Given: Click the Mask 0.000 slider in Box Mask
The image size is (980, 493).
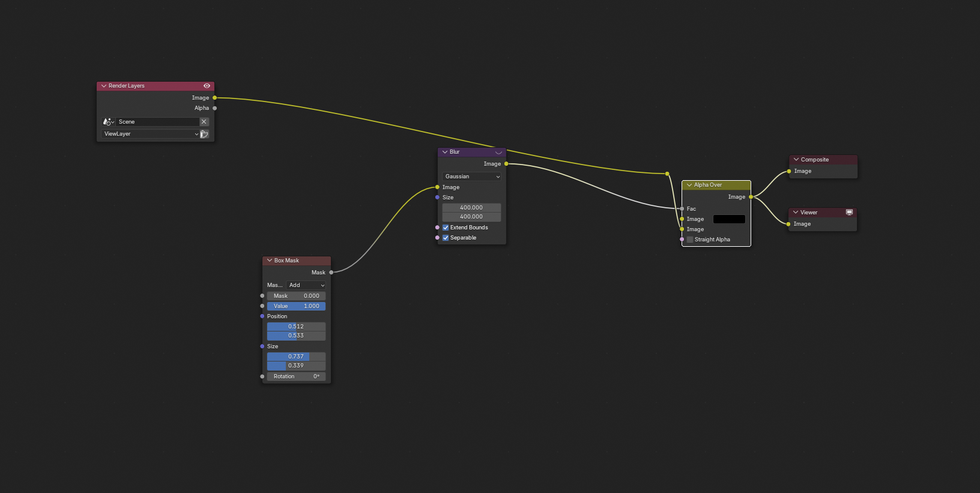Looking at the screenshot, I should (297, 296).
